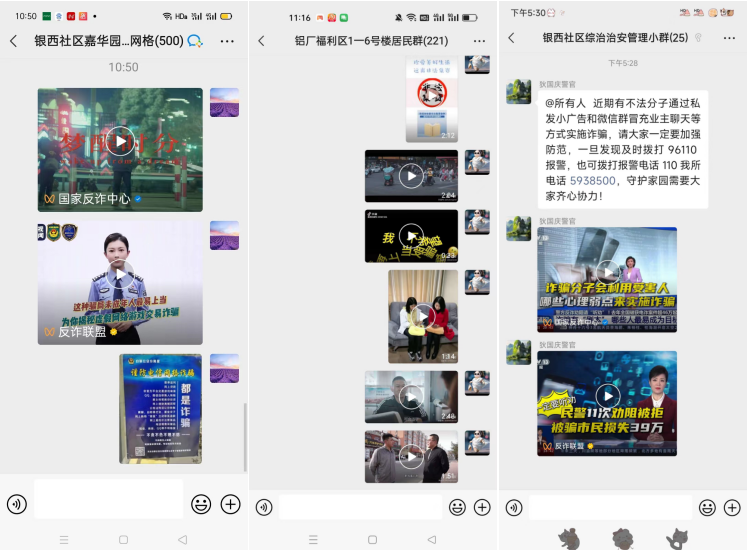Image resolution: width=747 pixels, height=550 pixels.
Task: Tap Android back key under 银西社区嘉华园 chat
Action: [x=182, y=540]
